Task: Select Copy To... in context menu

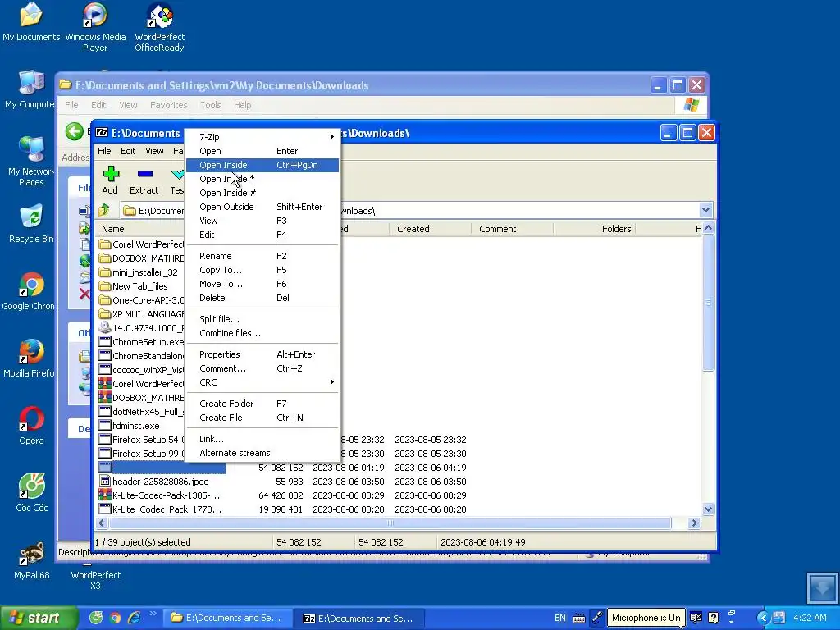Action: click(262, 270)
